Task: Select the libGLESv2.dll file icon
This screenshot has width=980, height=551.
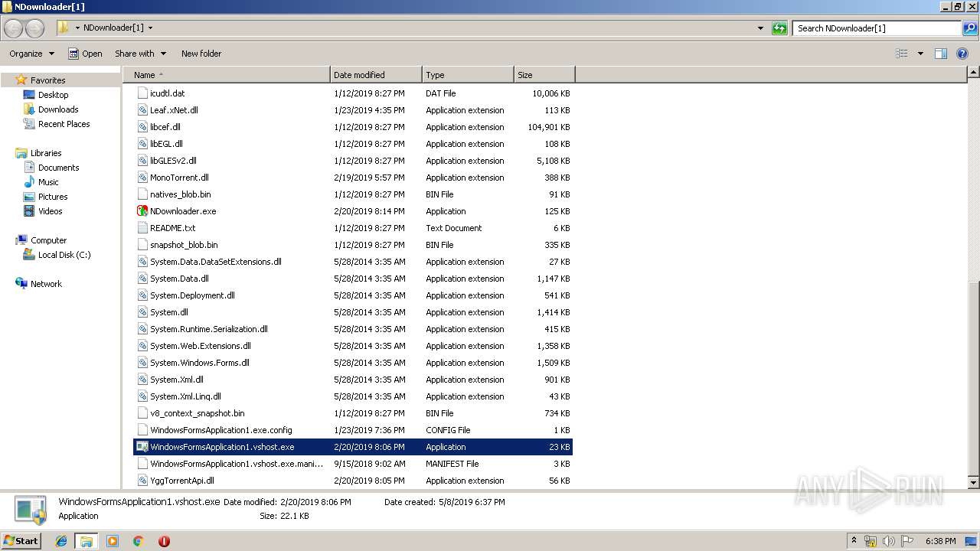Action: coord(142,161)
